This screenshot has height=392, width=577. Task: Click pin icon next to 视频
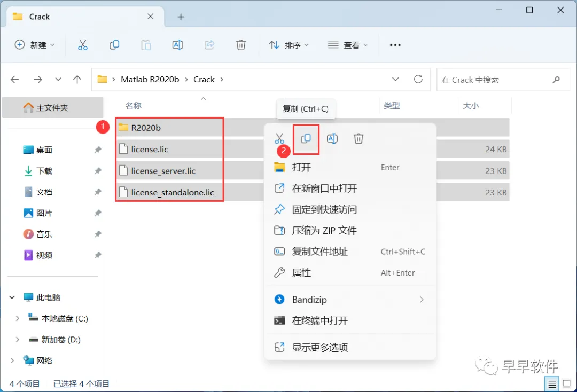[x=98, y=255]
